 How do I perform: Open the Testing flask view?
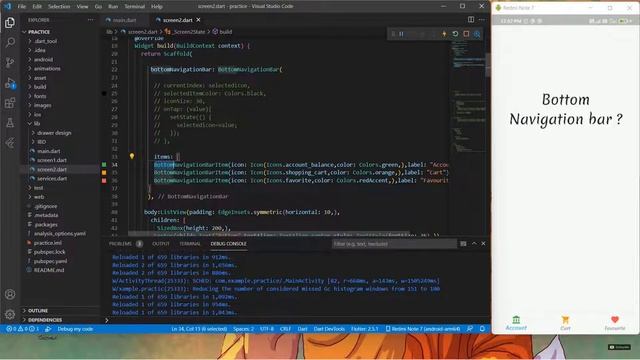tap(10, 123)
